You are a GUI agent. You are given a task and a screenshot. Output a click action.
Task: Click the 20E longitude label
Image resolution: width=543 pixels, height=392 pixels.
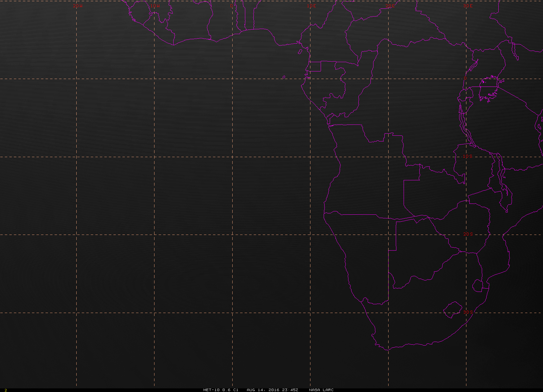[x=390, y=6]
